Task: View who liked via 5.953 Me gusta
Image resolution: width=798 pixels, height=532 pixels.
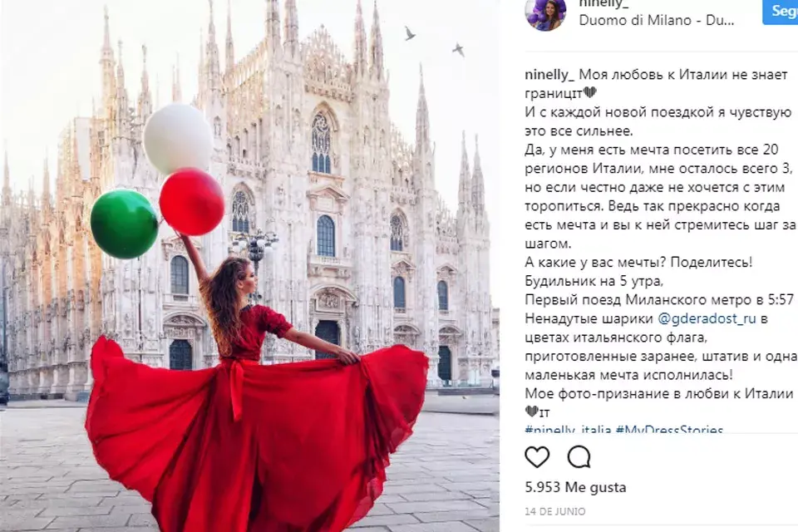Action: [x=575, y=487]
